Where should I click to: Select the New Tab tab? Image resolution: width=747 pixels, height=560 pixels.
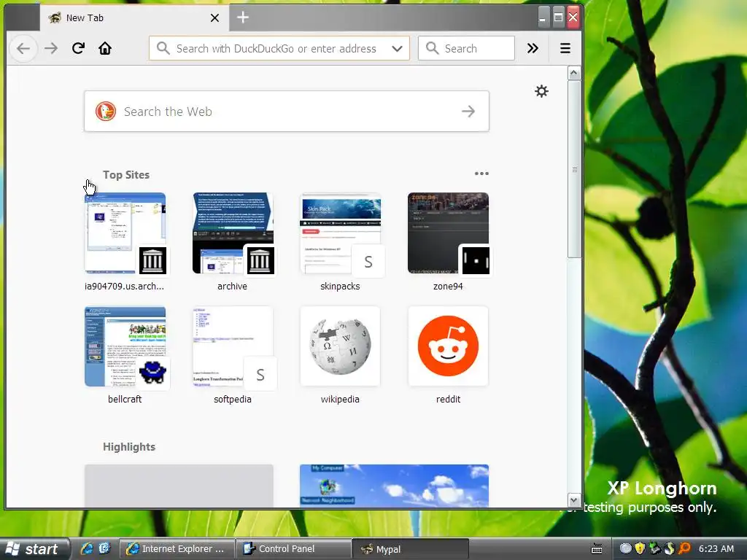click(x=134, y=18)
